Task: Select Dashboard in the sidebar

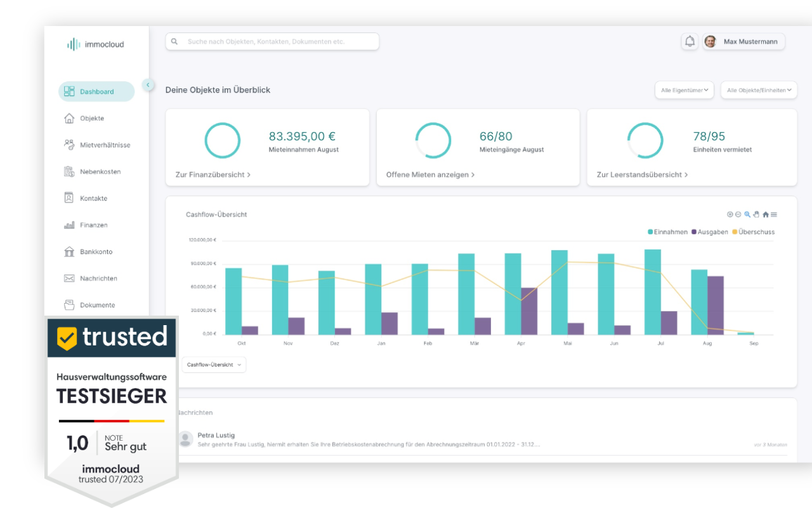Action: pos(96,91)
